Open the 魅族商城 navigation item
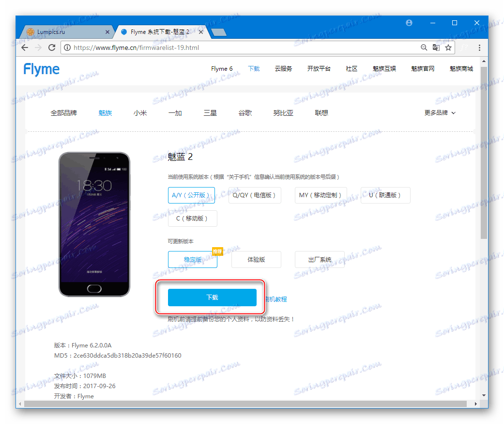The width and height of the screenshot is (504, 424). click(x=461, y=68)
